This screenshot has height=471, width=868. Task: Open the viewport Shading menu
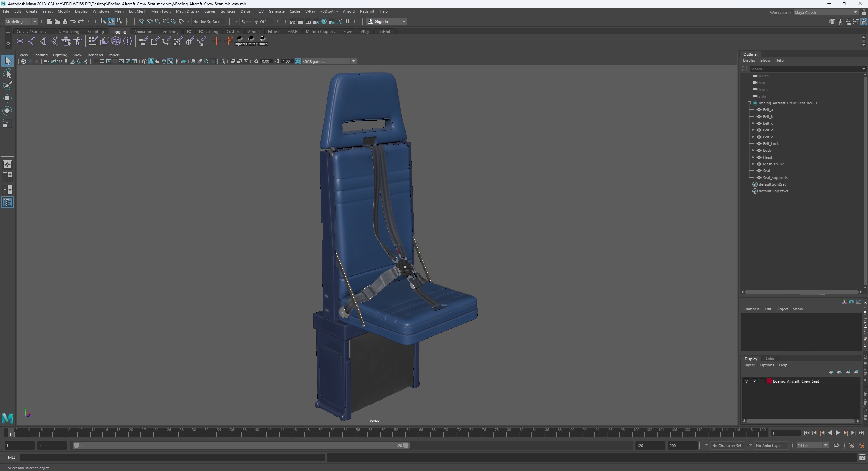(x=40, y=55)
